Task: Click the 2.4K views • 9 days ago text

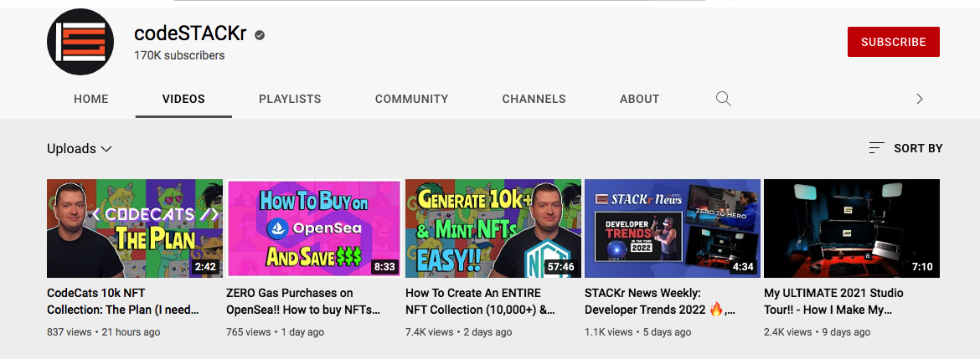Action: 818,332
